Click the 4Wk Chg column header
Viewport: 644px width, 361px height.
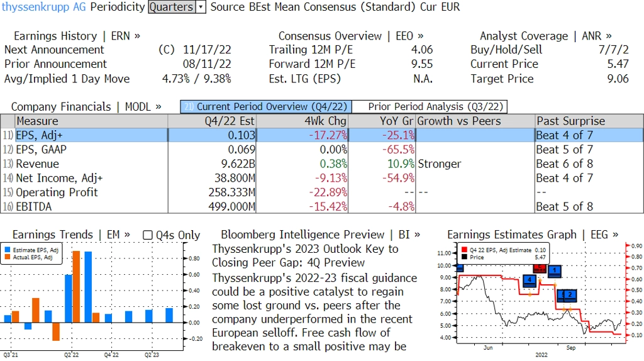(x=303, y=121)
